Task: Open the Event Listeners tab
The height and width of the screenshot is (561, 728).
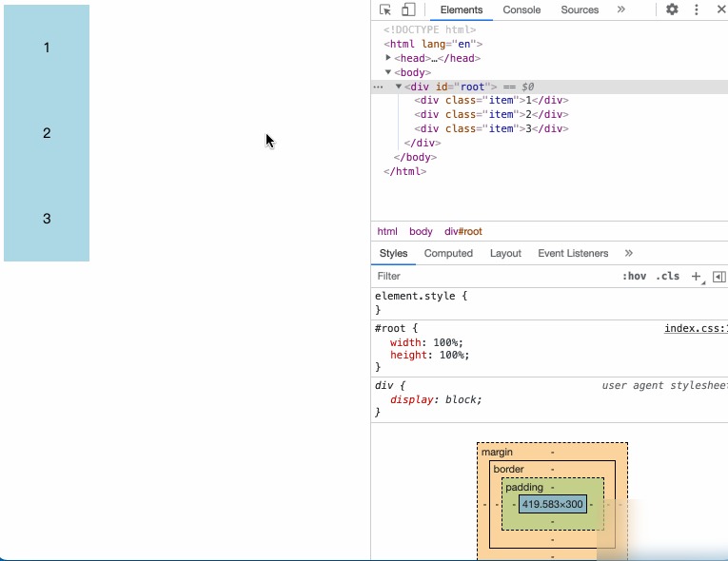Action: [x=573, y=253]
